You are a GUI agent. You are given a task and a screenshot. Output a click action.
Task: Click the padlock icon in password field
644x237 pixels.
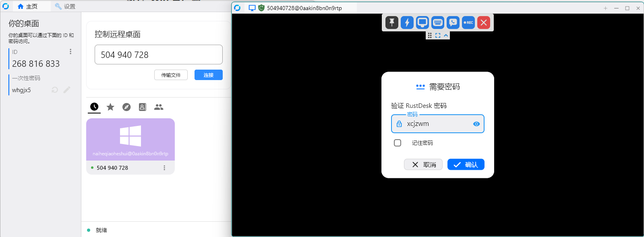(399, 124)
